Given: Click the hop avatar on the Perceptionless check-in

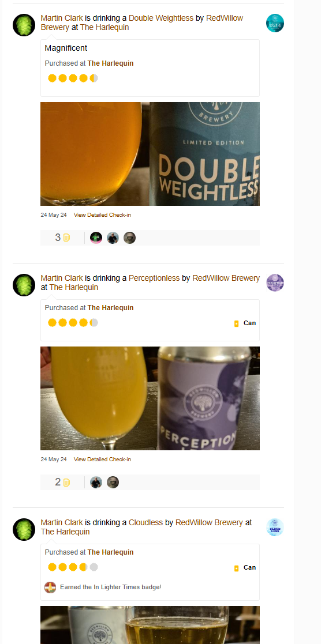Looking at the screenshot, I should 24,285.
